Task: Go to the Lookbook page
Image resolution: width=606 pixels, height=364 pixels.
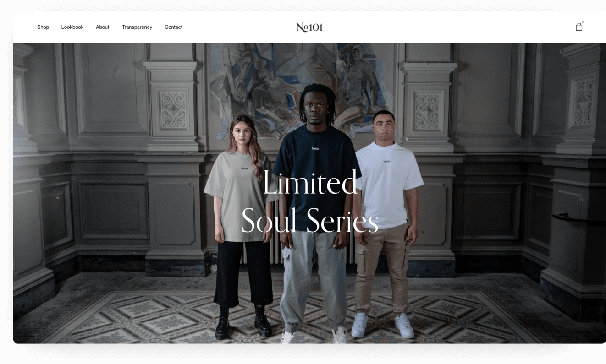Action: (72, 27)
